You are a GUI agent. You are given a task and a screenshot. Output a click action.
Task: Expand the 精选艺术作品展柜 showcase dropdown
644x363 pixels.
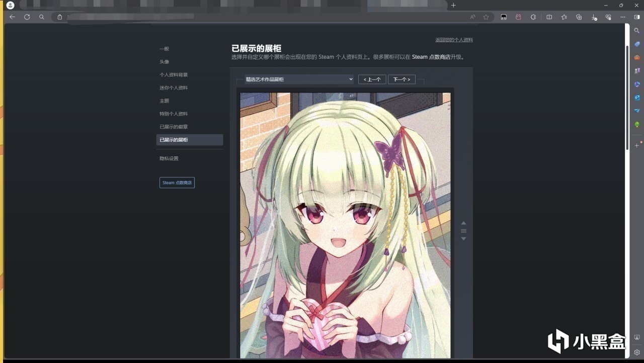click(299, 79)
